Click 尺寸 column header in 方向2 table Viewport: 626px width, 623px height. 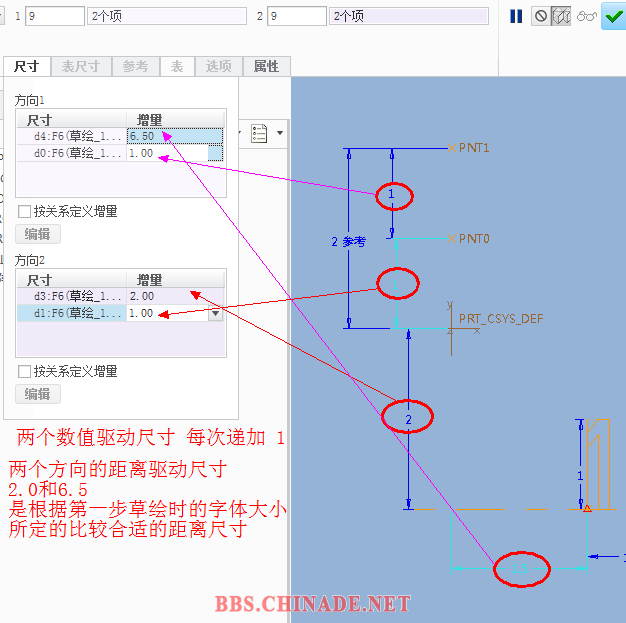(72, 280)
